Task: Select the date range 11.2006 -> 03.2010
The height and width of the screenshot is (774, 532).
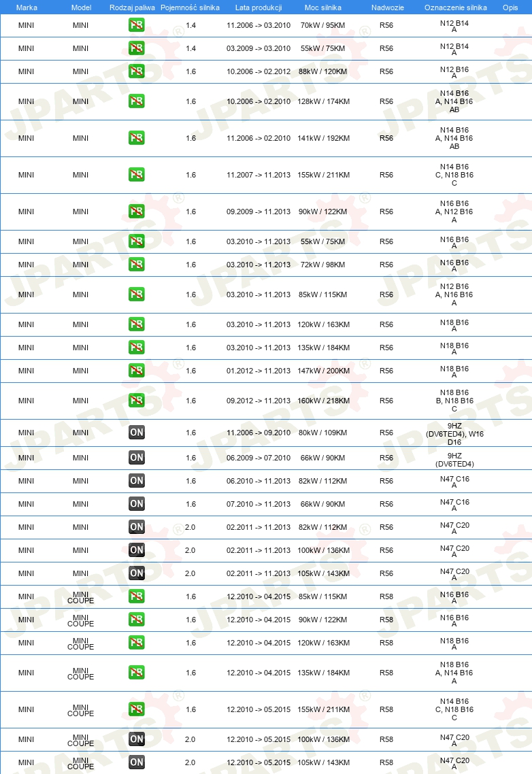Action: coord(259,25)
